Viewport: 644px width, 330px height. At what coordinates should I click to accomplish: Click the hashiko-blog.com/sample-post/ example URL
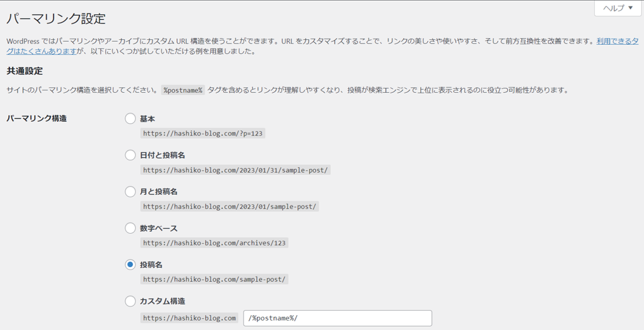pos(214,280)
